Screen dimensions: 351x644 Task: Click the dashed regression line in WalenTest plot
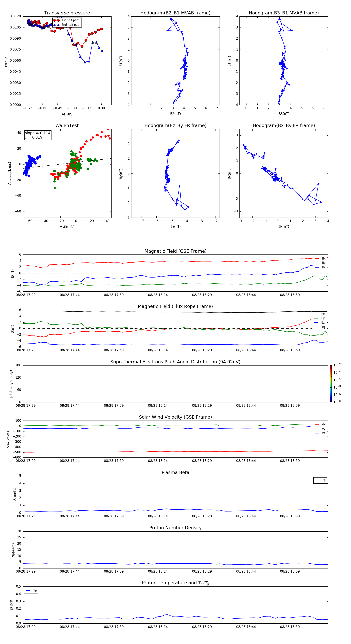[67, 164]
